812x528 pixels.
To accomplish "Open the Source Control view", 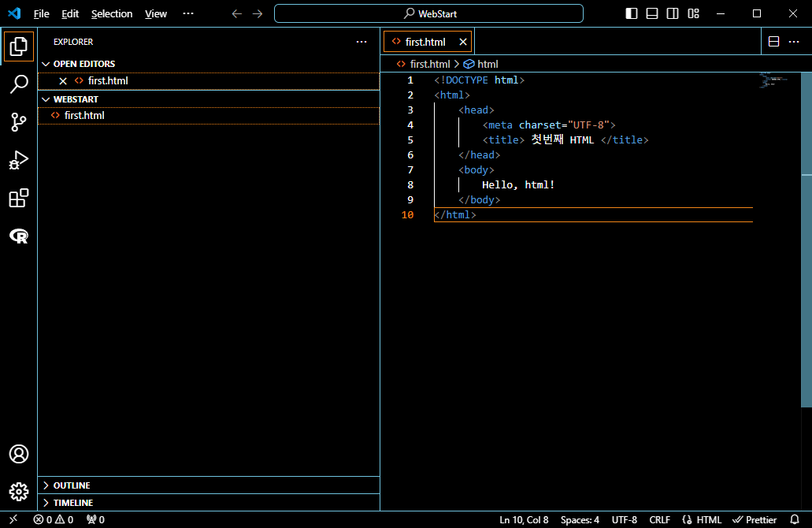I will tap(19, 122).
